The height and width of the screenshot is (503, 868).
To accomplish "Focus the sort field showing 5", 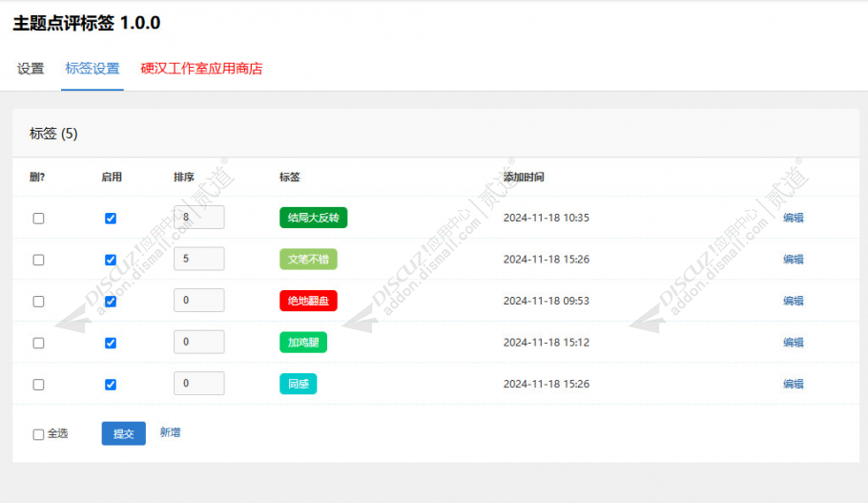I will click(198, 259).
